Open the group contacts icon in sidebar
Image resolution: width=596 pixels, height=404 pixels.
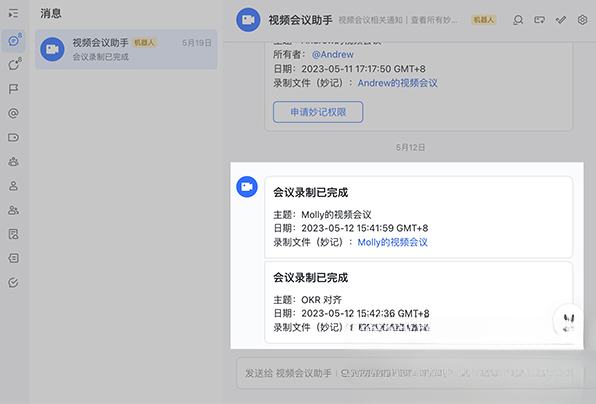click(13, 210)
